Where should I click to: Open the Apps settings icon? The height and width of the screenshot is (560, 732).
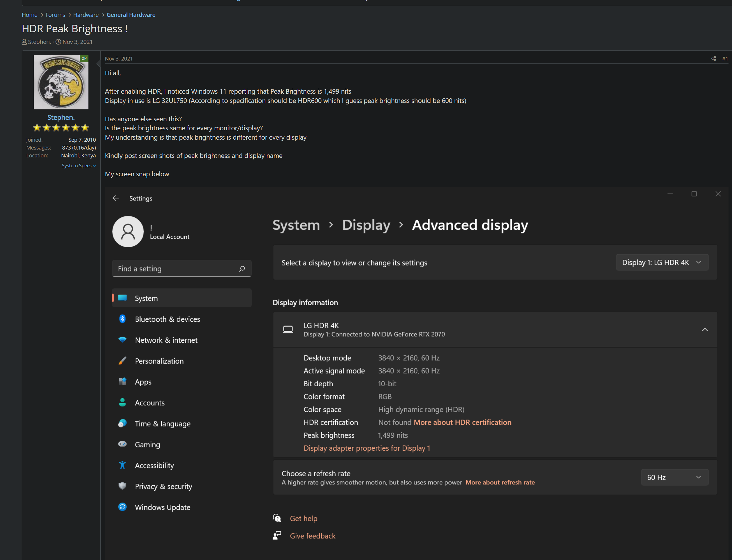point(123,382)
